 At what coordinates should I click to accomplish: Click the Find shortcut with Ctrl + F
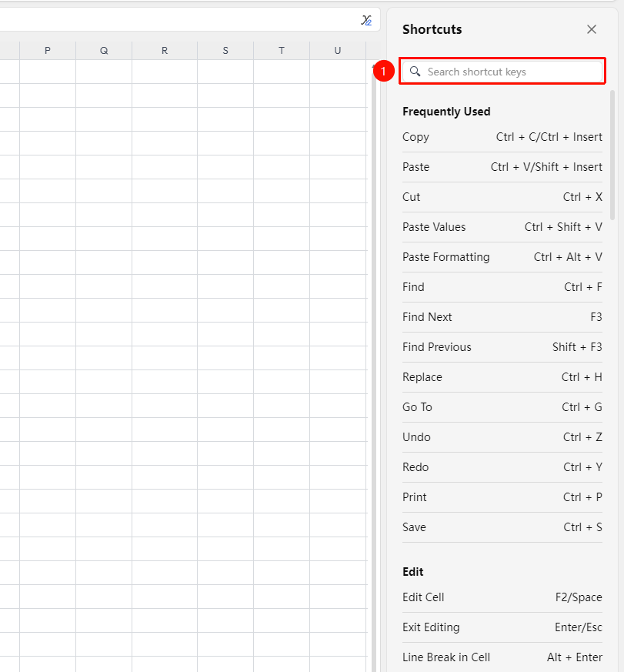coord(502,287)
